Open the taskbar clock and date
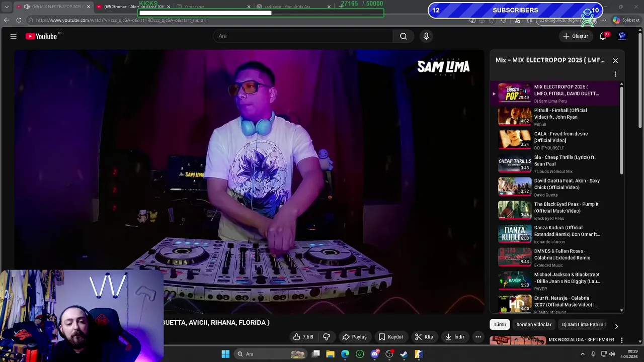This screenshot has width=644, height=362. click(x=629, y=354)
